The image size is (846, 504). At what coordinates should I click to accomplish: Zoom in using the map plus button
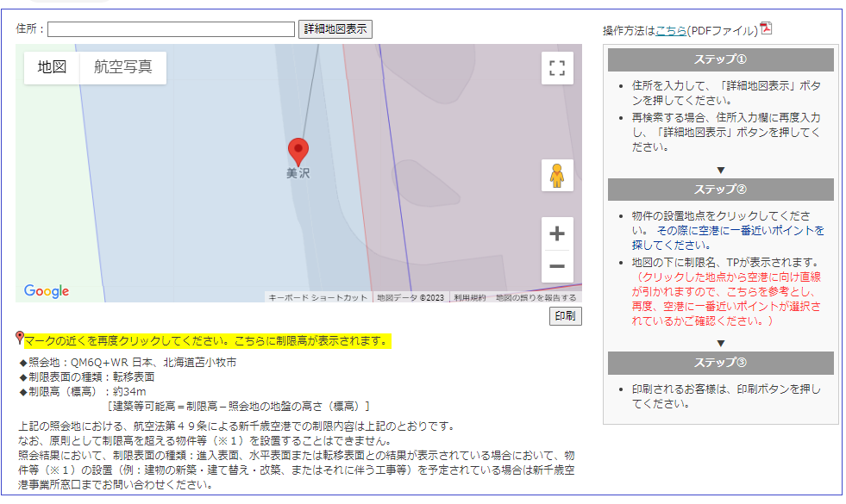tap(557, 233)
